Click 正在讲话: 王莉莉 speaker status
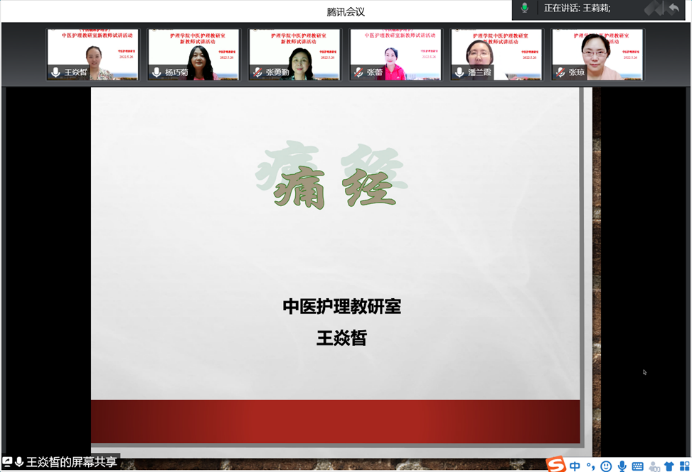 pyautogui.click(x=577, y=8)
